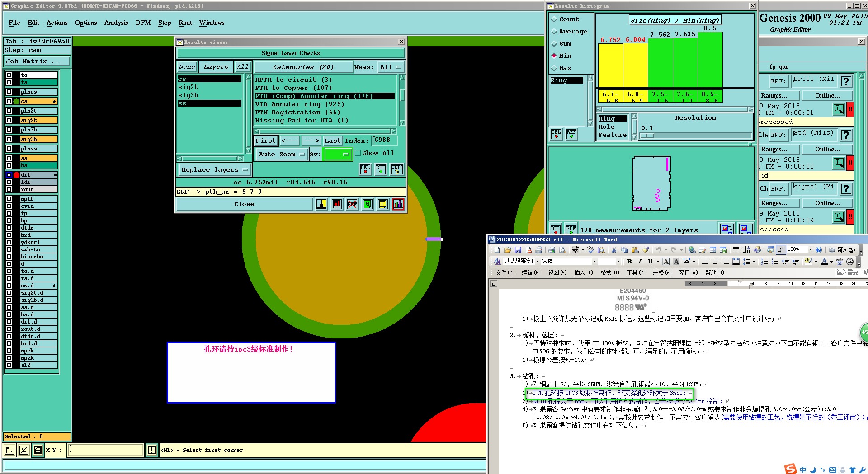Click the First result button
This screenshot has width=868, height=474.
click(x=265, y=141)
